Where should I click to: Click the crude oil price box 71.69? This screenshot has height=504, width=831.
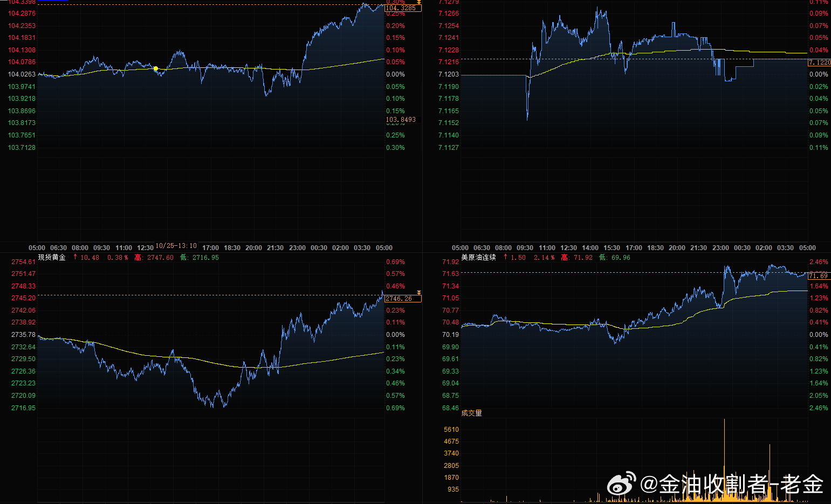pyautogui.click(x=818, y=276)
